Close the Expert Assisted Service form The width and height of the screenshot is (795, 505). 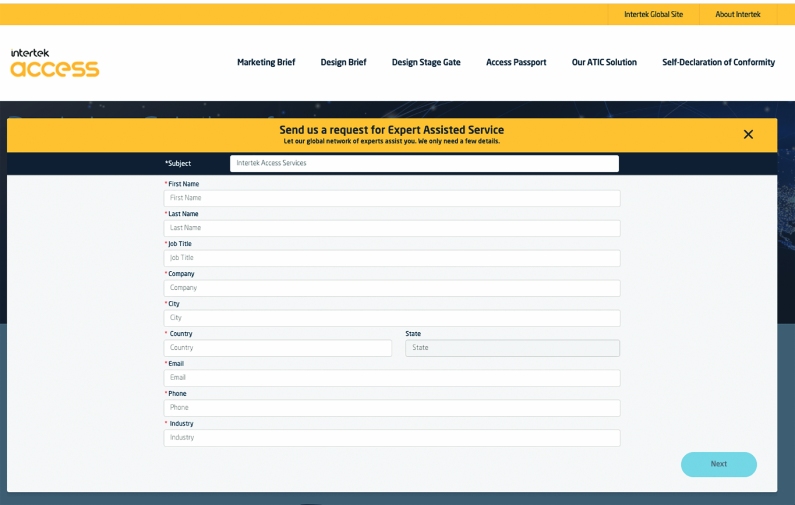coord(748,135)
